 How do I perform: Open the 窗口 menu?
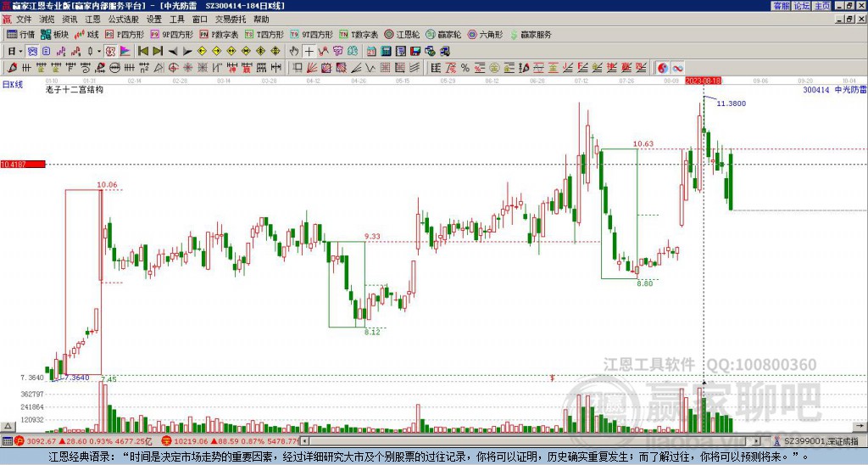pos(200,20)
